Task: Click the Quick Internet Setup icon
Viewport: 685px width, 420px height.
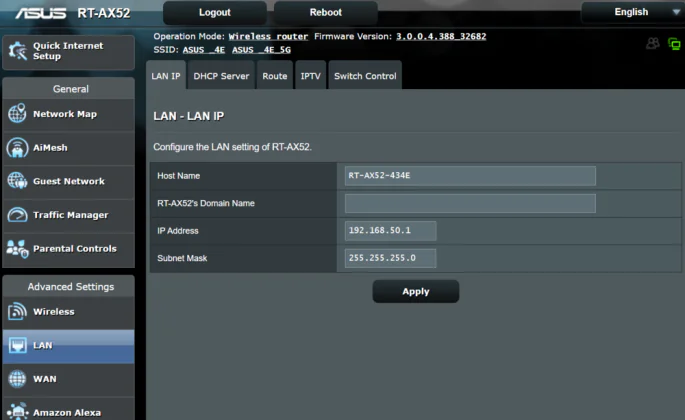Action: 18,52
